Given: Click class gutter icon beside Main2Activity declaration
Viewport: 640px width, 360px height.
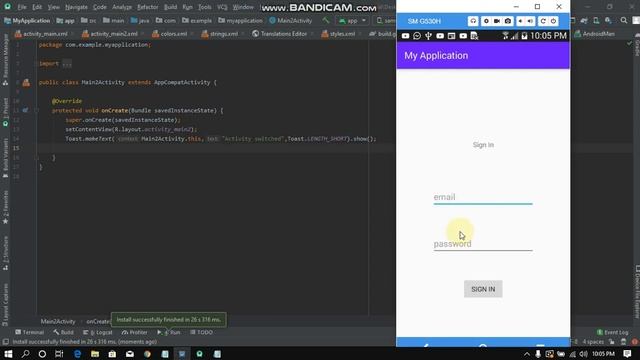Looking at the screenshot, I should pos(26,83).
